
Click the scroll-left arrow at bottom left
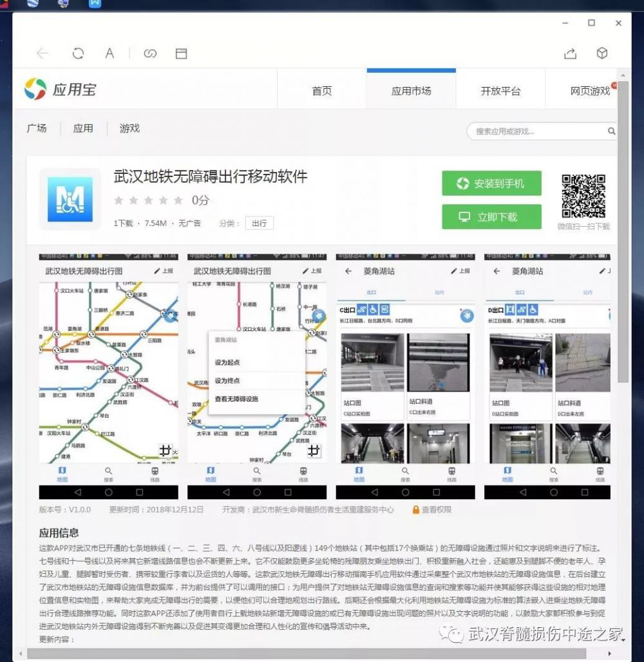(20, 654)
